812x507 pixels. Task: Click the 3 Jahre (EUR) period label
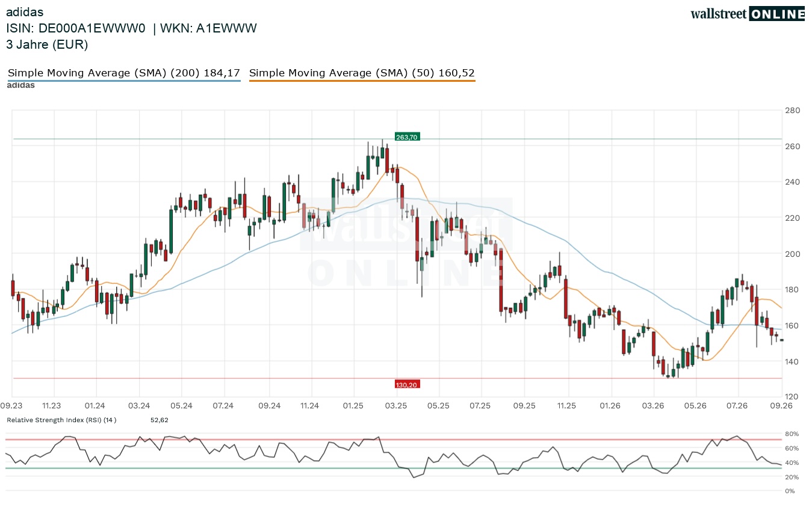[47, 45]
